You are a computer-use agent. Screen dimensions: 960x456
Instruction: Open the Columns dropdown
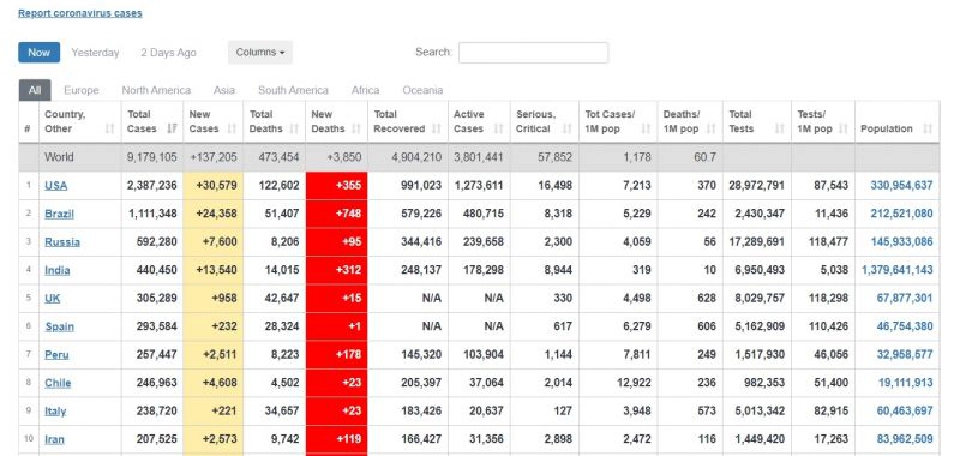[260, 53]
